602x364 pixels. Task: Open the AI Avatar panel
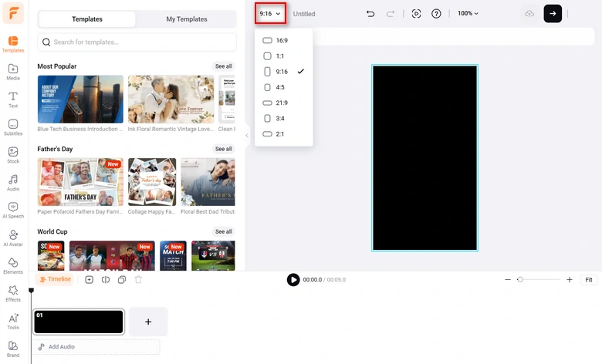13,238
